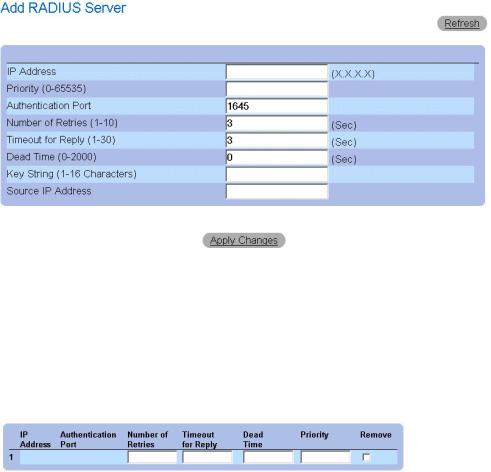Click the Authentication Port field showing 1645
The height and width of the screenshot is (472, 491).
tap(277, 106)
